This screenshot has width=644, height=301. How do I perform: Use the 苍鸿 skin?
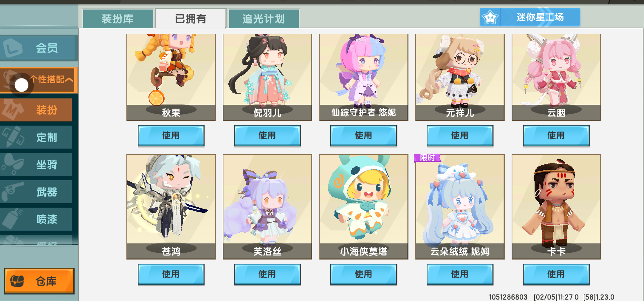[x=171, y=274]
